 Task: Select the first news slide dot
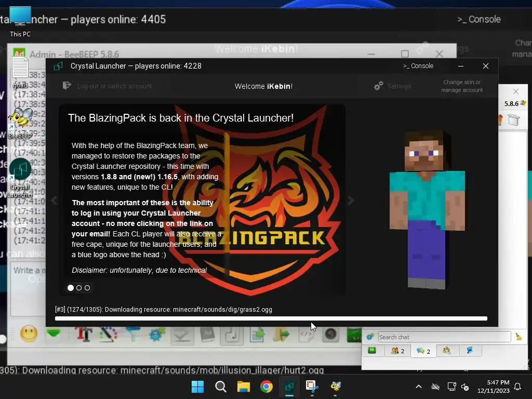tap(71, 288)
